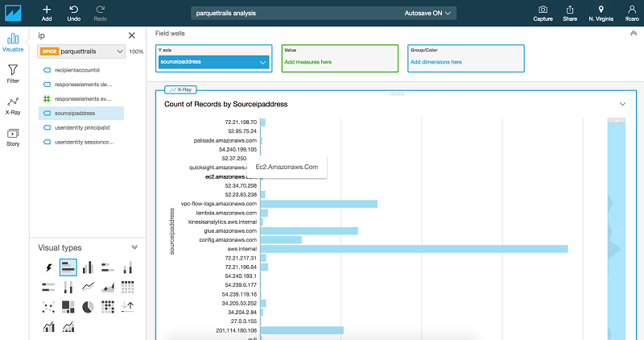This screenshot has height=340, width=644.
Task: Open the SPICE parquettrails dataset dropdown
Action: (82, 52)
